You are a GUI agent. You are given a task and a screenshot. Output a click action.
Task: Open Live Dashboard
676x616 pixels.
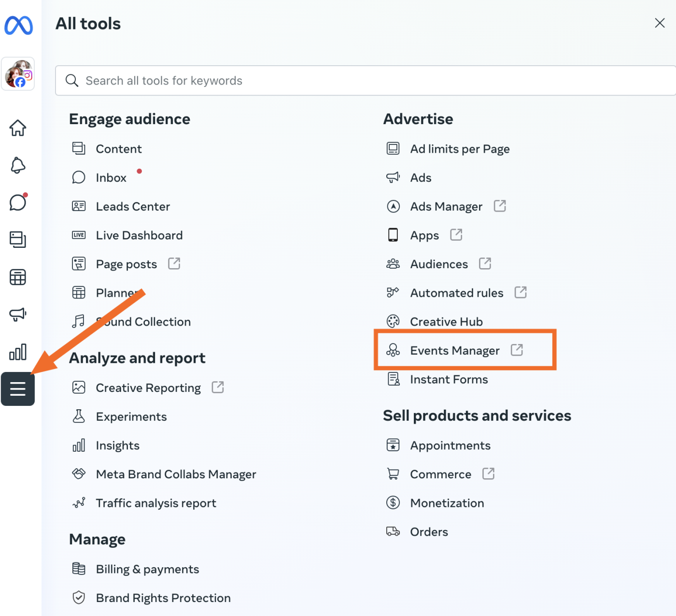tap(139, 235)
